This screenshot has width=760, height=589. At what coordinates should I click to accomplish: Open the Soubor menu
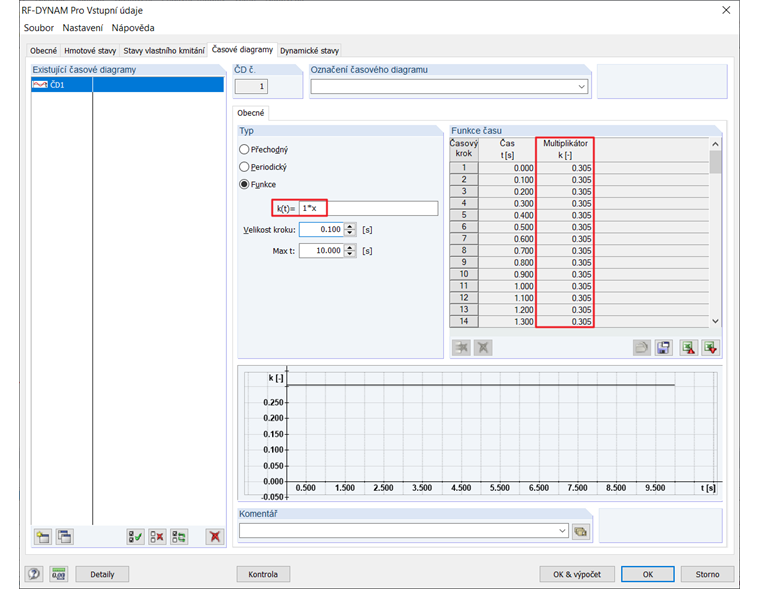click(39, 28)
